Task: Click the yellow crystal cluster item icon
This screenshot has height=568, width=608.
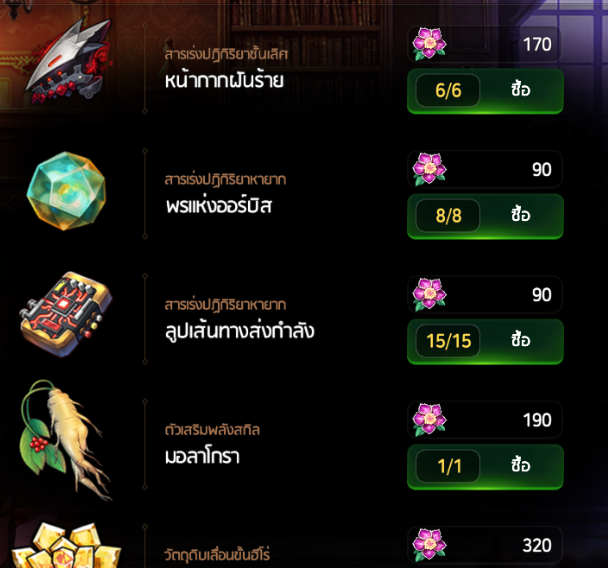Action: [66, 545]
